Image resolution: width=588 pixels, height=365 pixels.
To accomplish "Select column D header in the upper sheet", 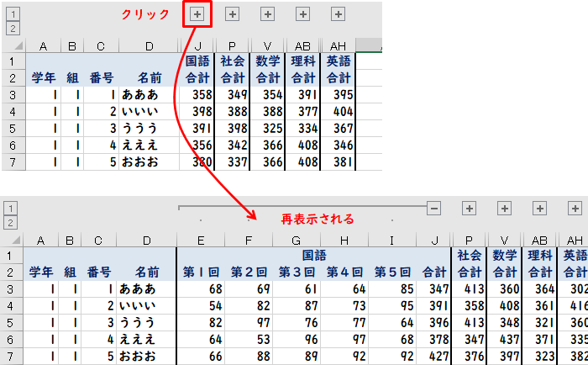I will click(149, 45).
